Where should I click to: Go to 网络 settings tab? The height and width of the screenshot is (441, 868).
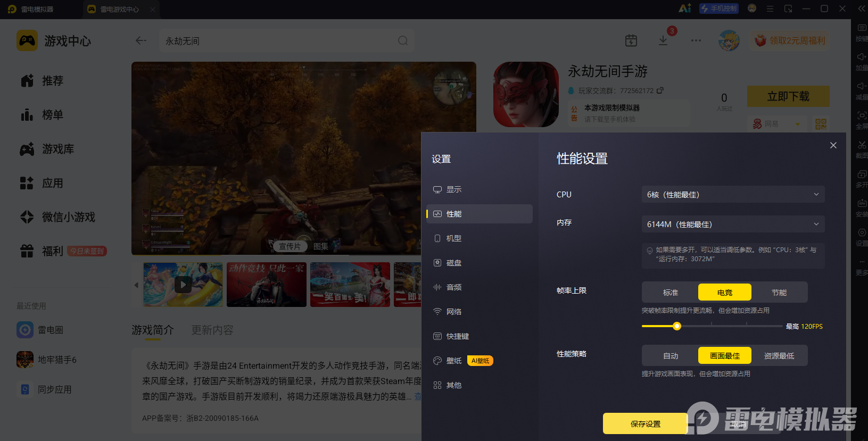coord(480,312)
